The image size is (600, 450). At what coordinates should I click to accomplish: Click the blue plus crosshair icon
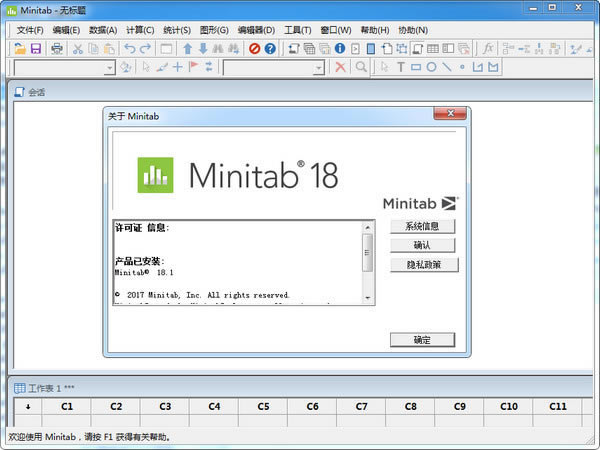click(178, 67)
